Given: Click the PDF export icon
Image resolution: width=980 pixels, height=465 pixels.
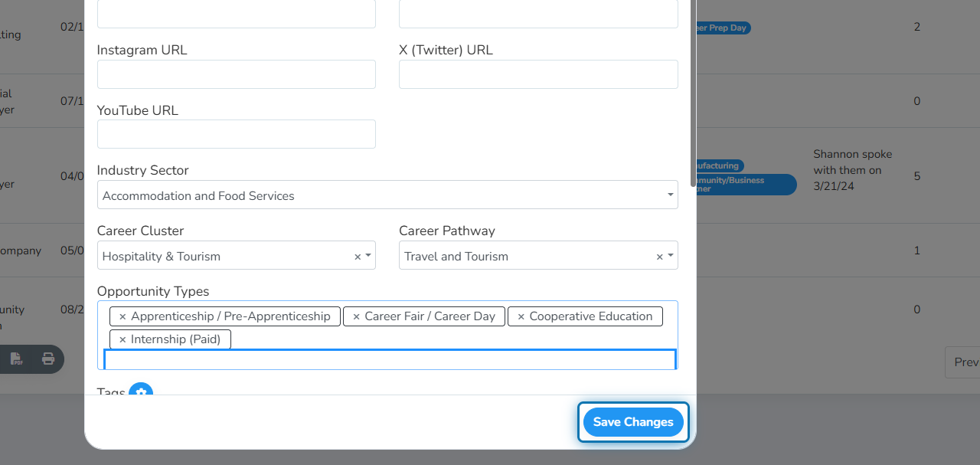Looking at the screenshot, I should [17, 359].
